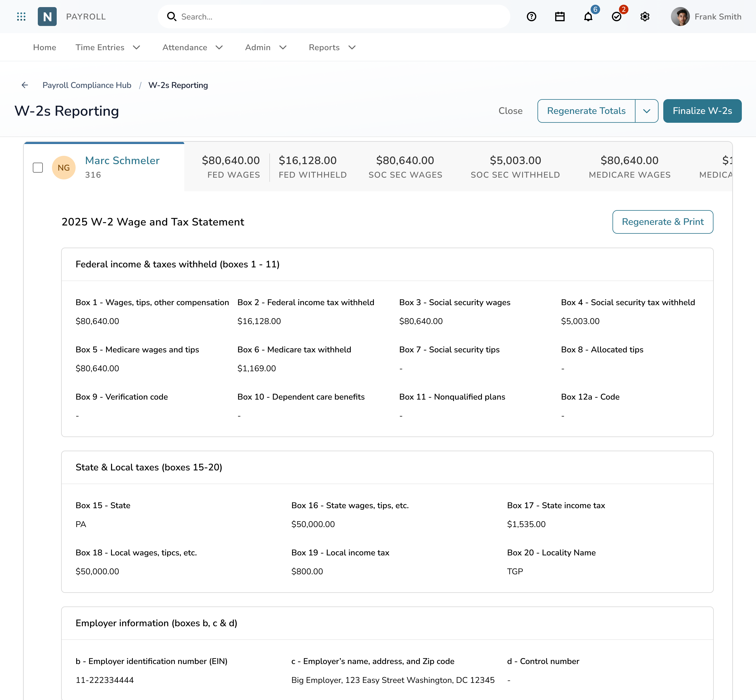
Task: Expand the Time Entries menu
Action: pos(108,47)
